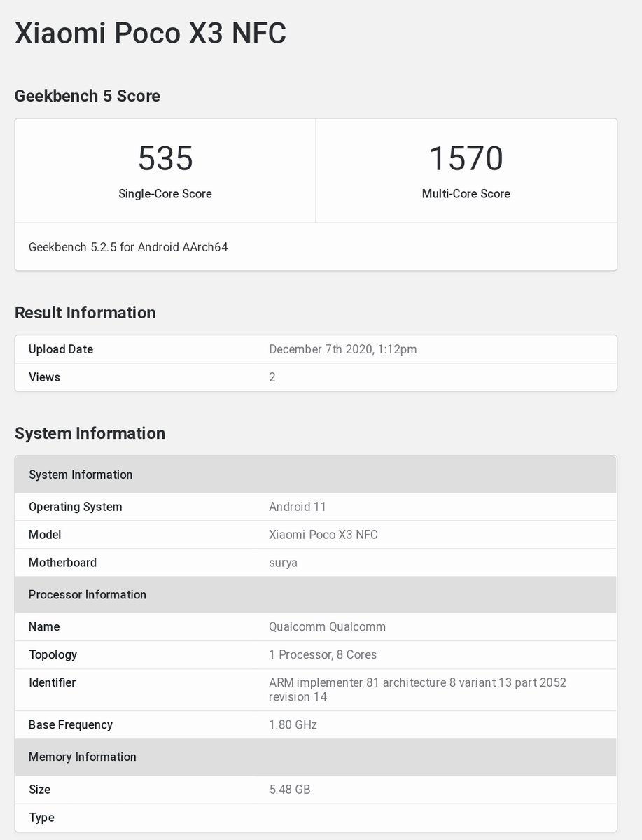Select the Views count value 2

272,377
